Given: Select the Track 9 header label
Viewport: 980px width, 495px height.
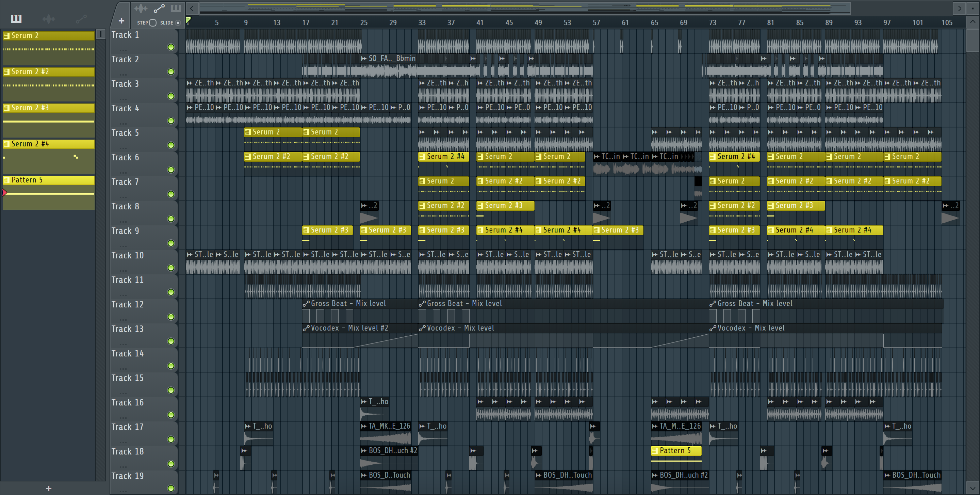Looking at the screenshot, I should (x=125, y=230).
